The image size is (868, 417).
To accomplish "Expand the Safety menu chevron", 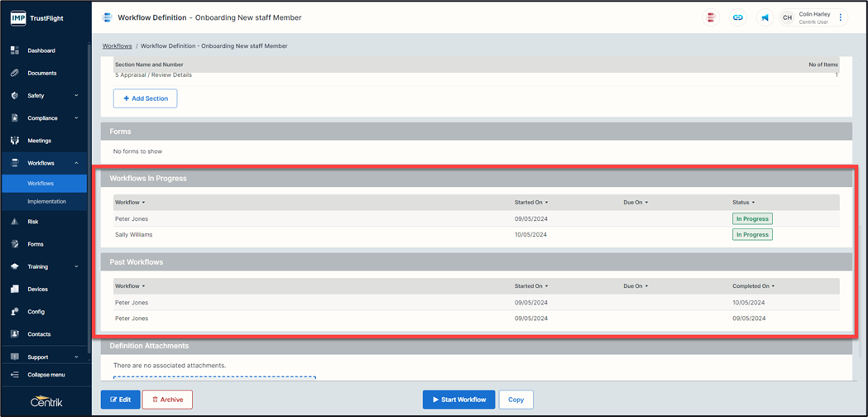I will (76, 96).
